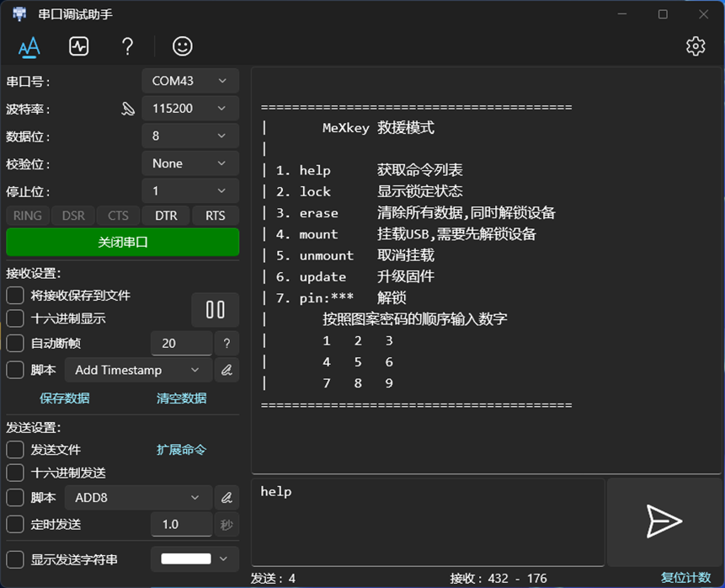Open the 115200 baud rate dropdown
Viewport: 725px width, 588px height.
pyautogui.click(x=189, y=109)
